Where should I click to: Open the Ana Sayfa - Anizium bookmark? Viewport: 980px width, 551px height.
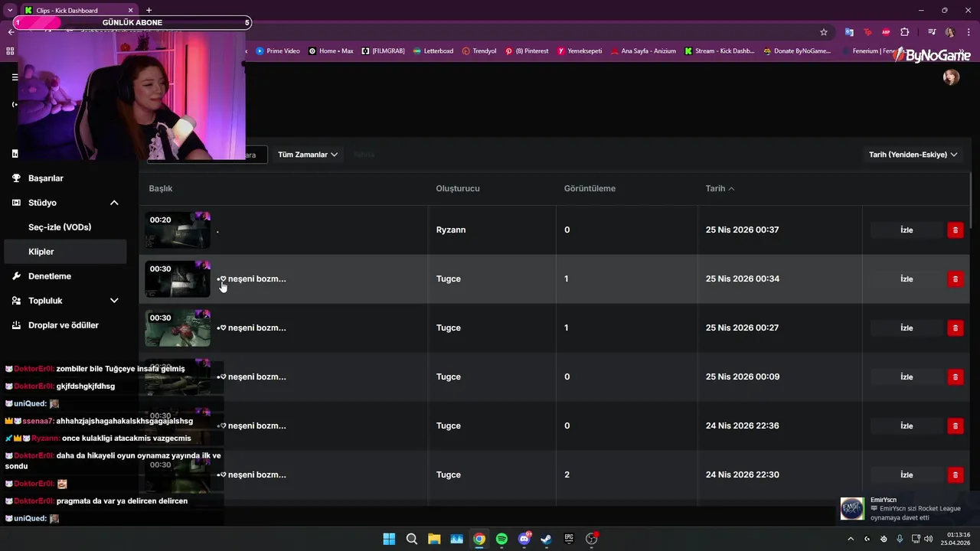[x=643, y=51]
